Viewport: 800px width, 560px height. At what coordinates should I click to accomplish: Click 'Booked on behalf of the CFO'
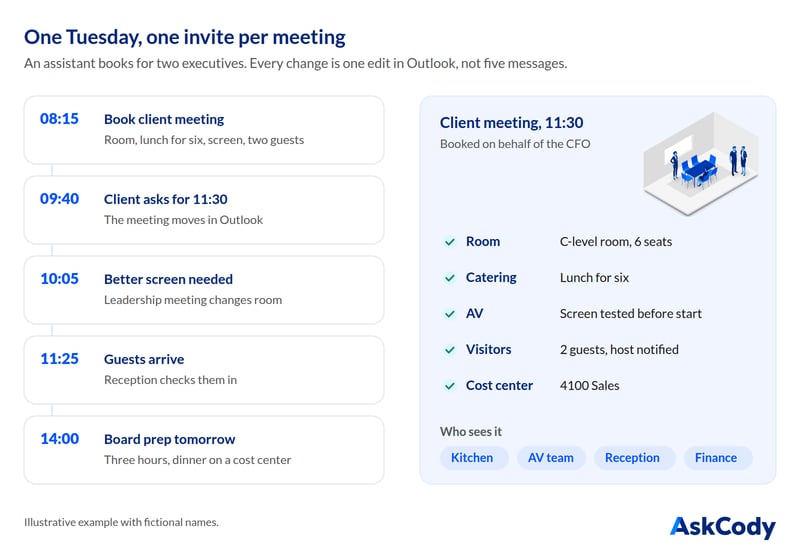(515, 144)
